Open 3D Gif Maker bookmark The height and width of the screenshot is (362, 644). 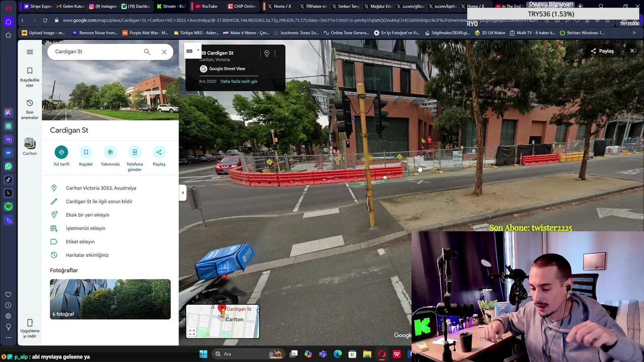tap(489, 33)
